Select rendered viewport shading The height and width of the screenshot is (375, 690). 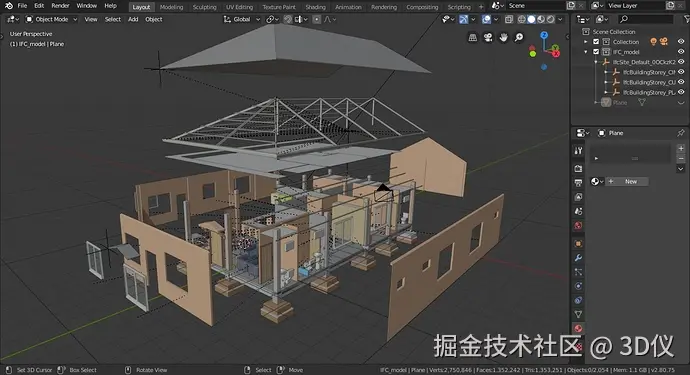tap(551, 19)
